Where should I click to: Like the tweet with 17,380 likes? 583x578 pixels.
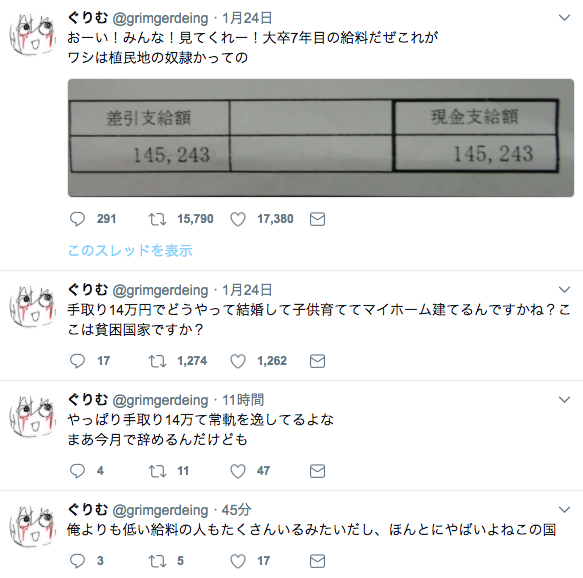(238, 219)
